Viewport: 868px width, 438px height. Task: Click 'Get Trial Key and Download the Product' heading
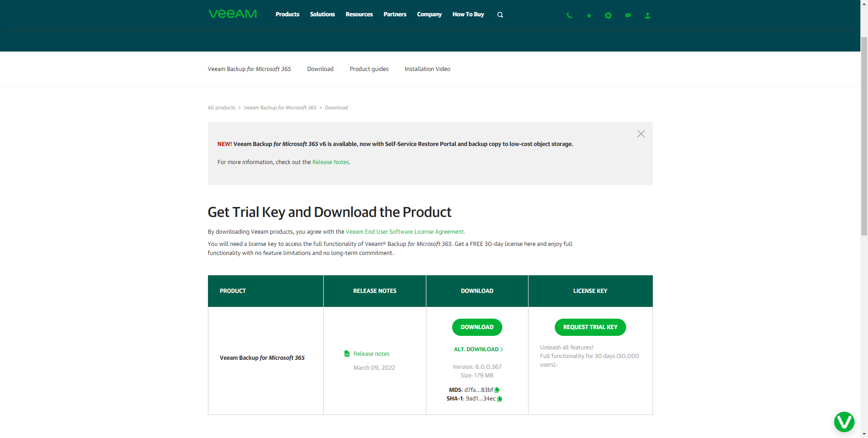click(x=329, y=212)
